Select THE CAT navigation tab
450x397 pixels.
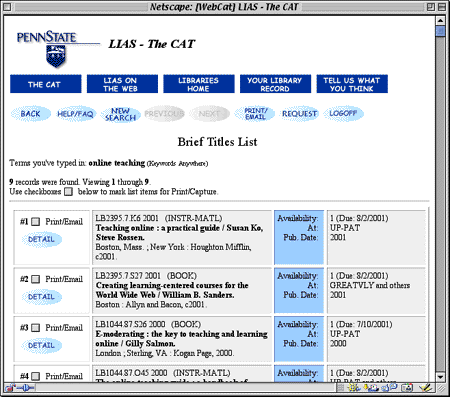coord(46,84)
